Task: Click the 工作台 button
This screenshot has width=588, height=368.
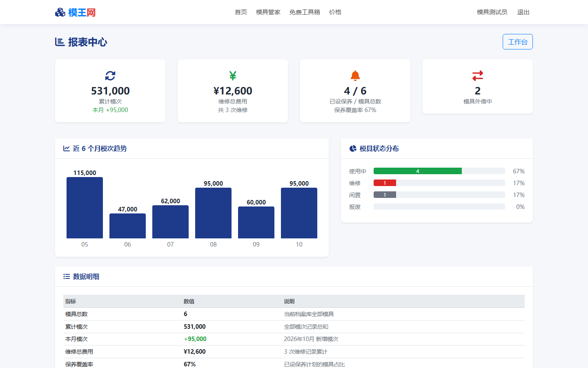Action: tap(518, 42)
